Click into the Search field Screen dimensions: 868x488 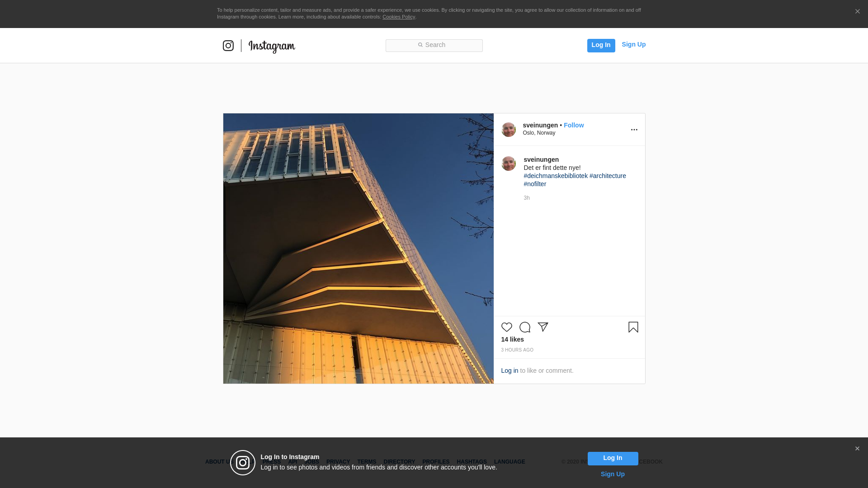coord(434,45)
